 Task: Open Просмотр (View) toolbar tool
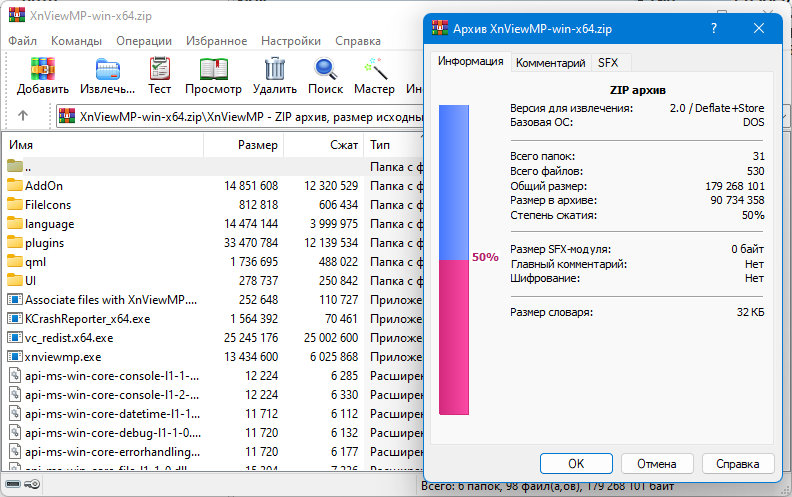point(213,69)
